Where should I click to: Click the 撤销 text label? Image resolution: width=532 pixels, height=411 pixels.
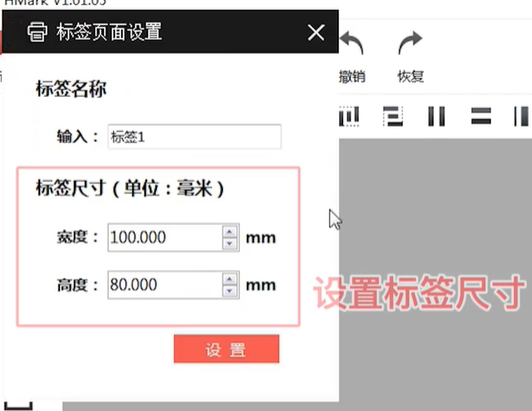click(x=352, y=76)
